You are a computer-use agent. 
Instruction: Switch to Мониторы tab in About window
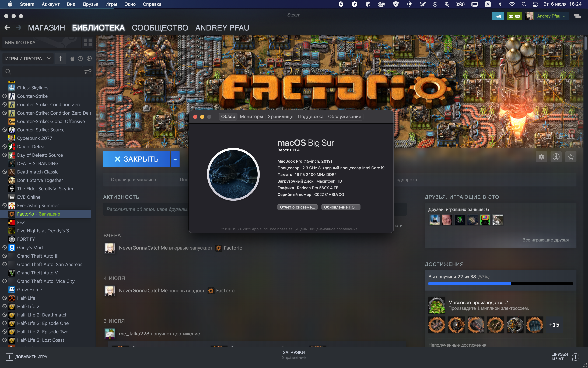point(251,117)
